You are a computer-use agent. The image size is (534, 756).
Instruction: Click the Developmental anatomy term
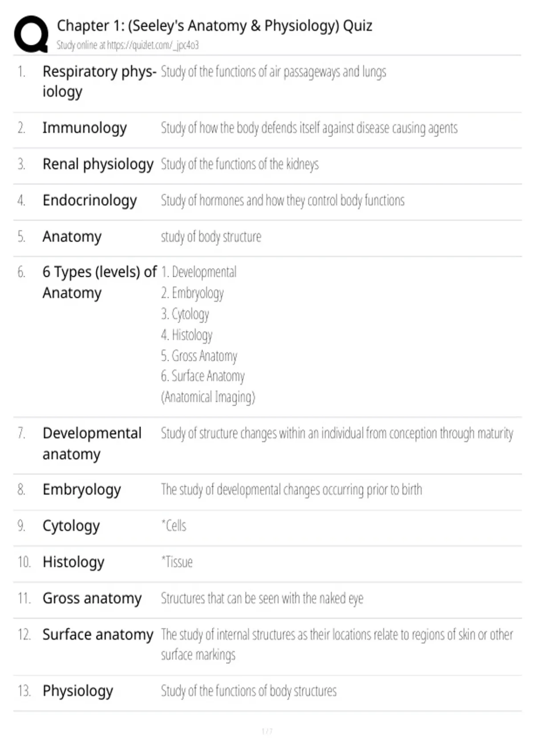92,444
